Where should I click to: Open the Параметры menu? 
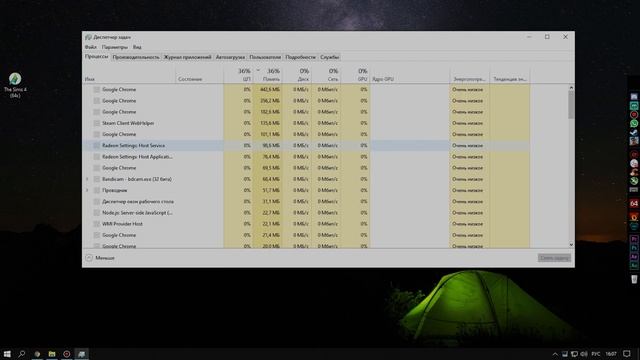click(115, 47)
